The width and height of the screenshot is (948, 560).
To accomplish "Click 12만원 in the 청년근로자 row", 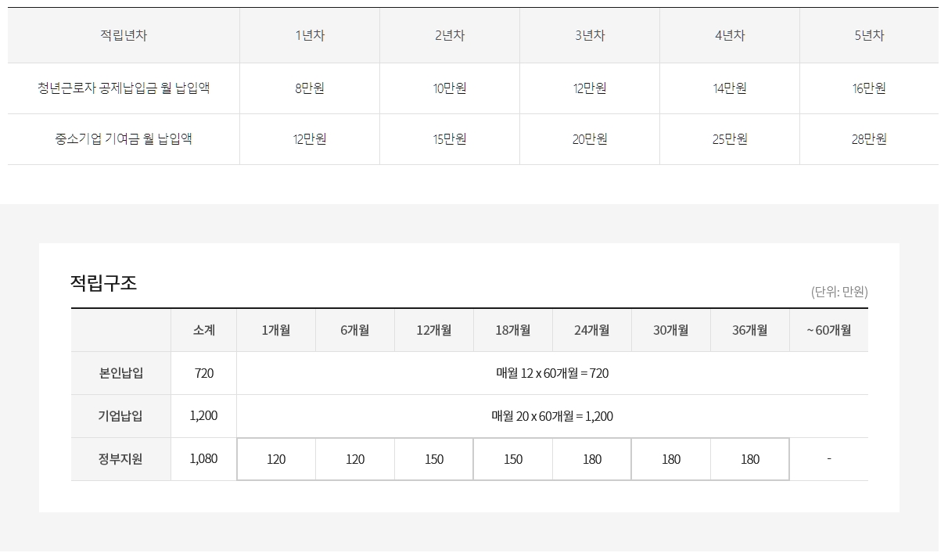I will click(590, 88).
